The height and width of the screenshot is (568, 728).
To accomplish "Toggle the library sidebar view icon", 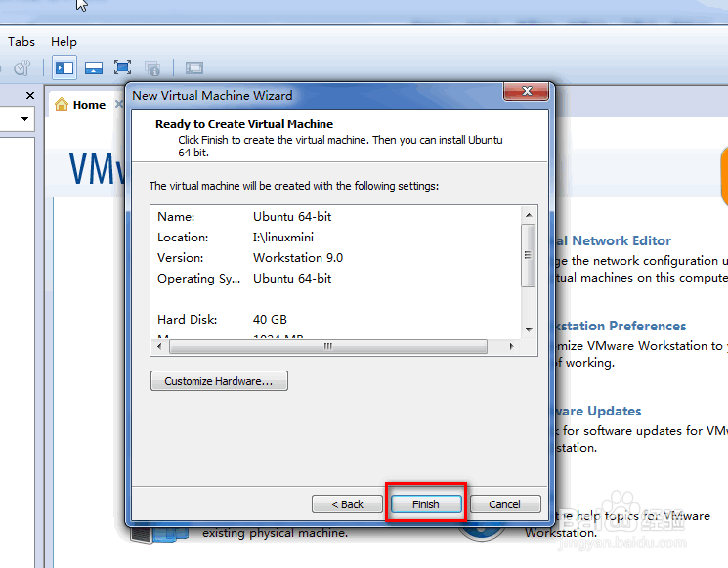I will pyautogui.click(x=64, y=67).
